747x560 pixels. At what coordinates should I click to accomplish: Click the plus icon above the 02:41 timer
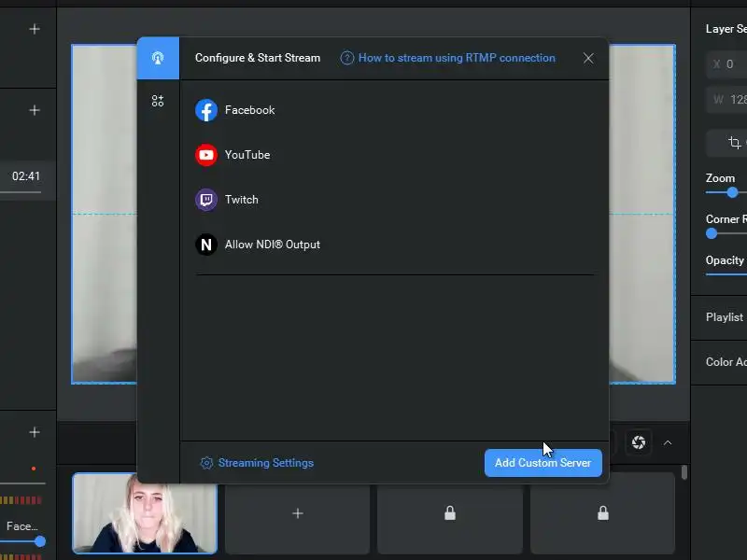click(x=35, y=110)
